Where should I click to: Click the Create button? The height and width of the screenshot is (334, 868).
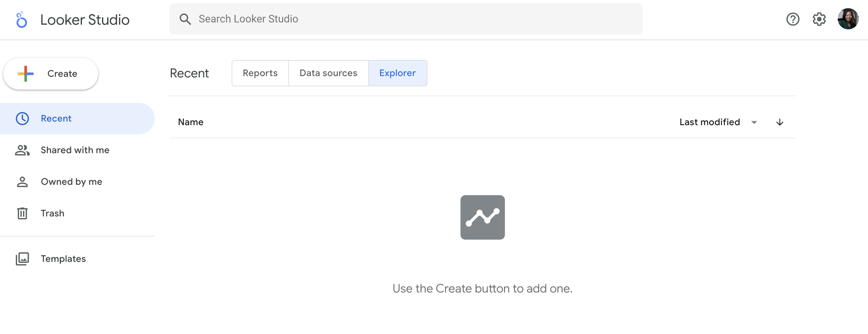(51, 73)
